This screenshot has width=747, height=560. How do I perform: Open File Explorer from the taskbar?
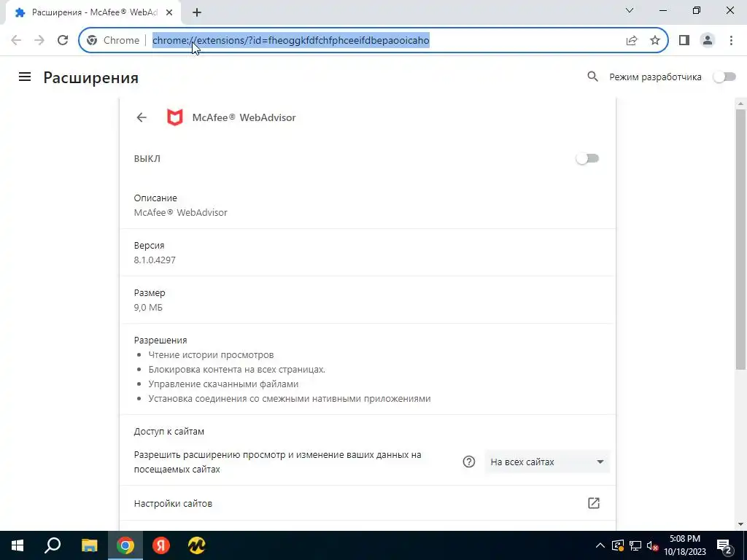pyautogui.click(x=89, y=545)
